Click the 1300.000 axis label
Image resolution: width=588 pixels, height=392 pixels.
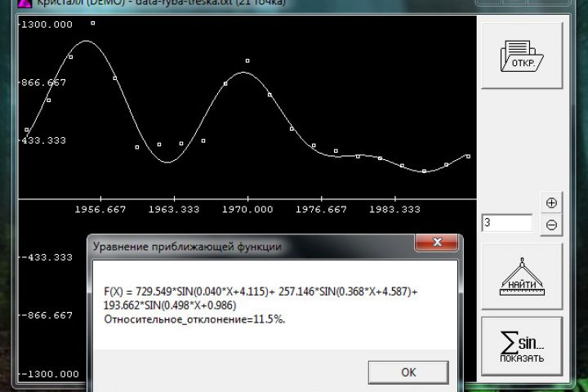click(46, 24)
